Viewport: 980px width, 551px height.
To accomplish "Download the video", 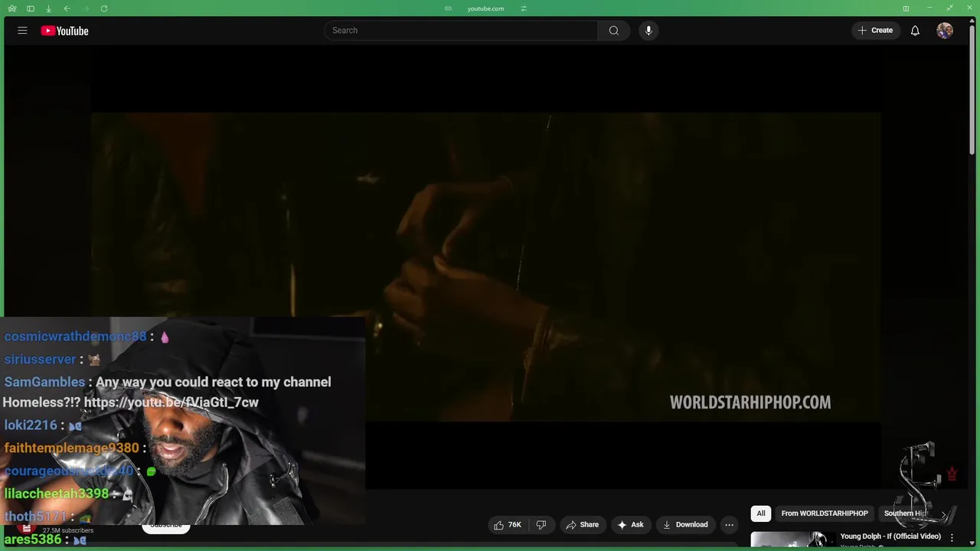I will click(685, 524).
